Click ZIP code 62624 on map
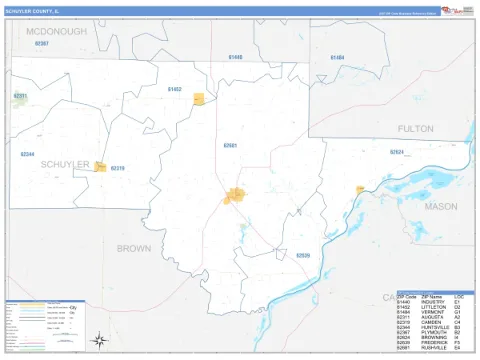This screenshot has width=480, height=360. tap(397, 152)
